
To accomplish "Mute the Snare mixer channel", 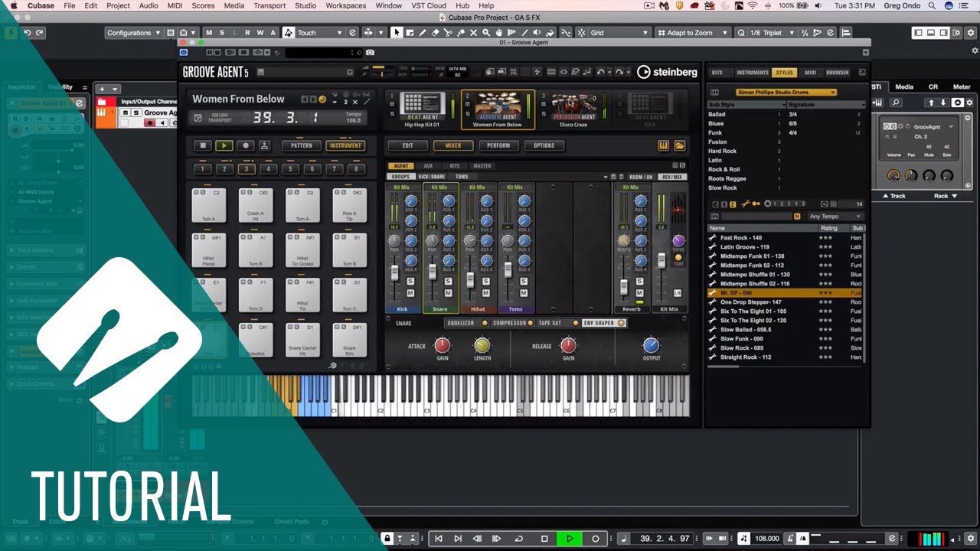I will tap(448, 293).
